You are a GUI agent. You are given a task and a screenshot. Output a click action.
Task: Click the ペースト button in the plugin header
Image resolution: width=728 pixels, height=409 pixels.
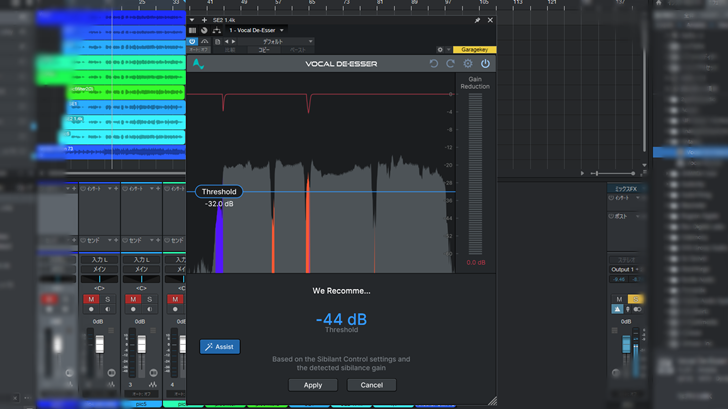(298, 50)
